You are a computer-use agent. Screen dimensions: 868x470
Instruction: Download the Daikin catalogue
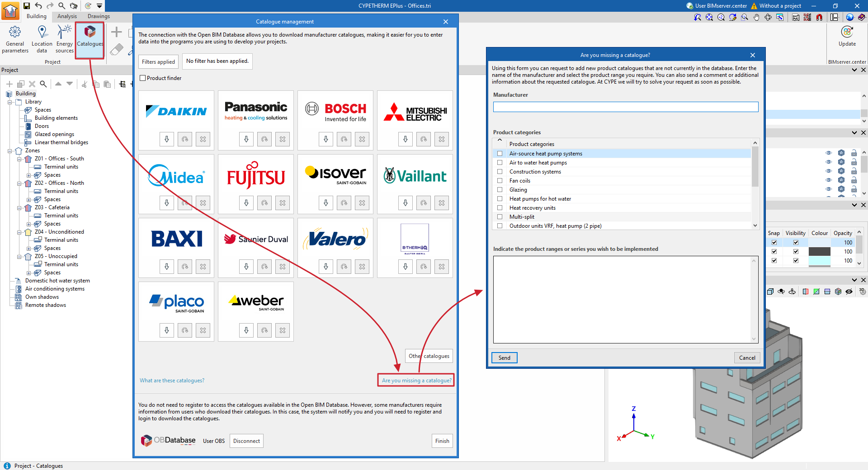click(x=167, y=139)
